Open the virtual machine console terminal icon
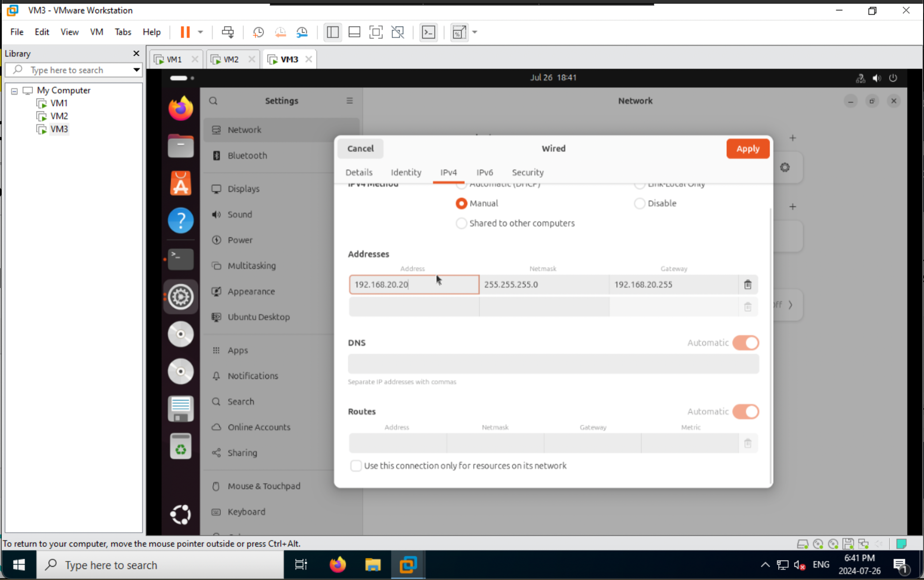Viewport: 924px width, 580px height. 428,32
